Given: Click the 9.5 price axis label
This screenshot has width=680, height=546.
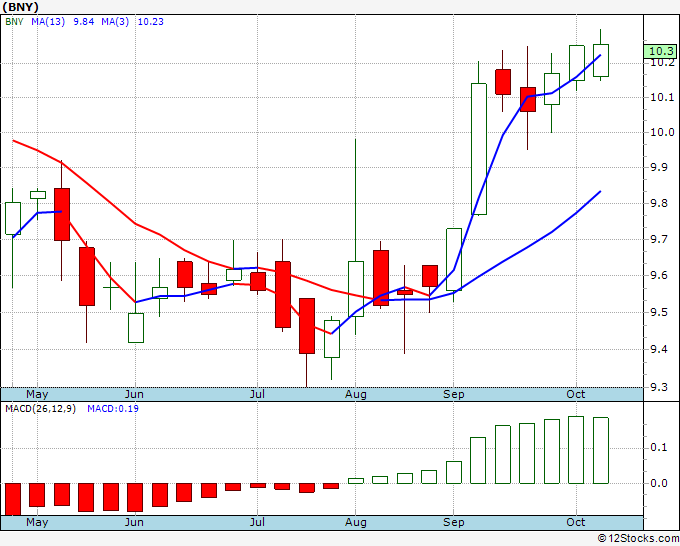Looking at the screenshot, I should (x=659, y=312).
